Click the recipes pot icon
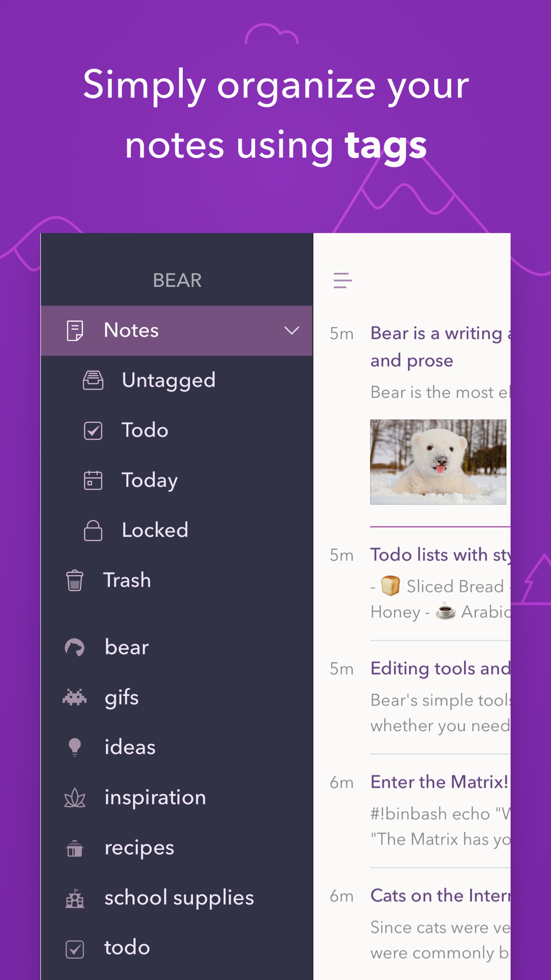This screenshot has height=980, width=551. pyautogui.click(x=75, y=848)
